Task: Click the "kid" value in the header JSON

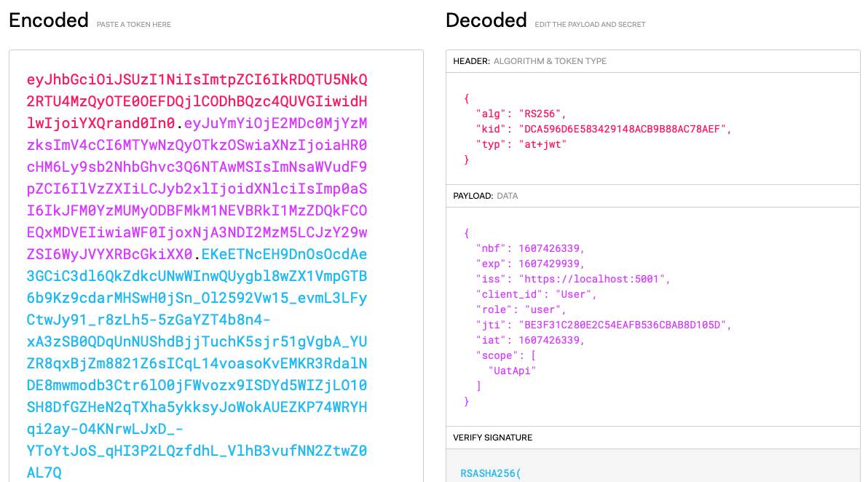Action: click(622, 129)
